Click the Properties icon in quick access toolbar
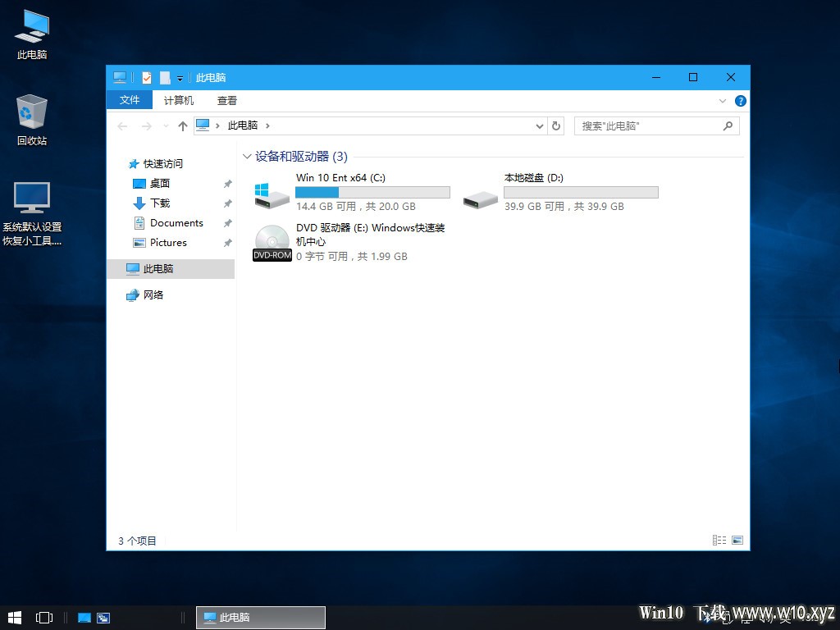 coord(147,78)
